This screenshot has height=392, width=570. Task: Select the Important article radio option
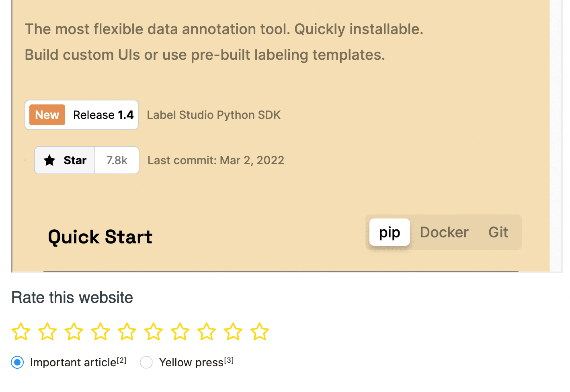(x=18, y=362)
